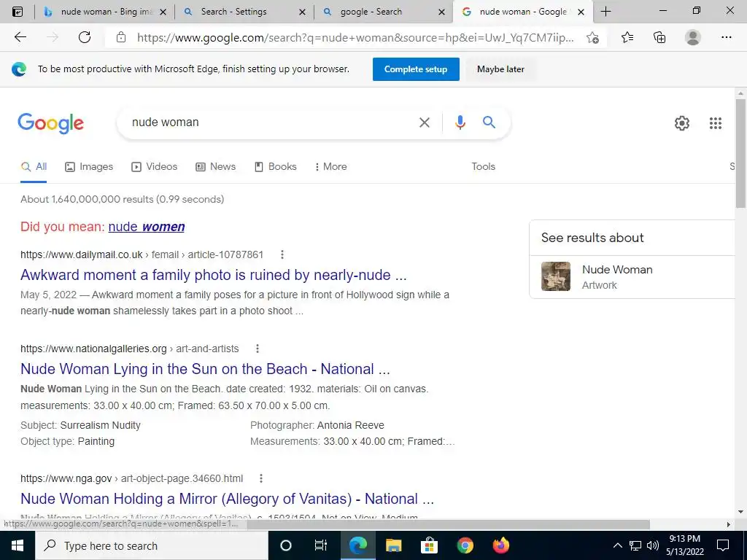Open the Tools search options
This screenshot has width=747, height=560.
tap(483, 167)
